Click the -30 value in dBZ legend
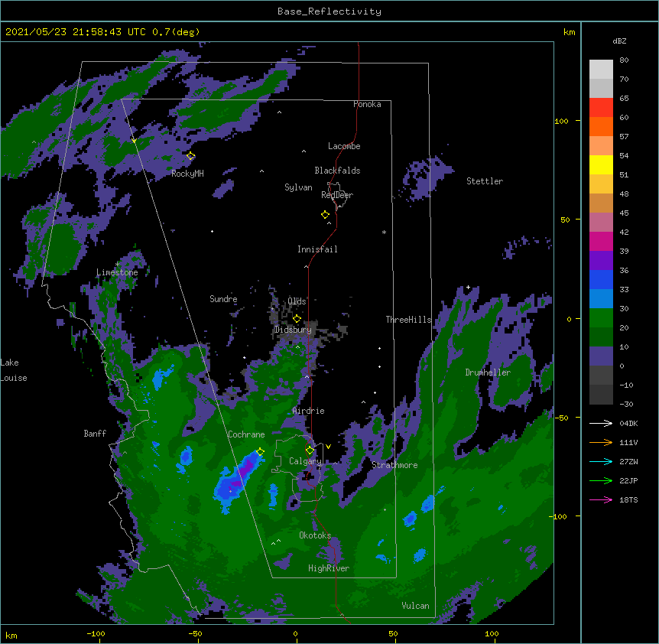Screen dimensions: 659x644 tap(626, 404)
